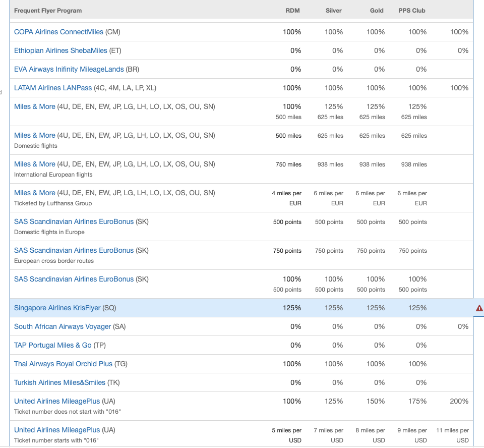The image size is (484, 448).
Task: Select "5 miles per USD" RDM cell
Action: [x=286, y=435]
